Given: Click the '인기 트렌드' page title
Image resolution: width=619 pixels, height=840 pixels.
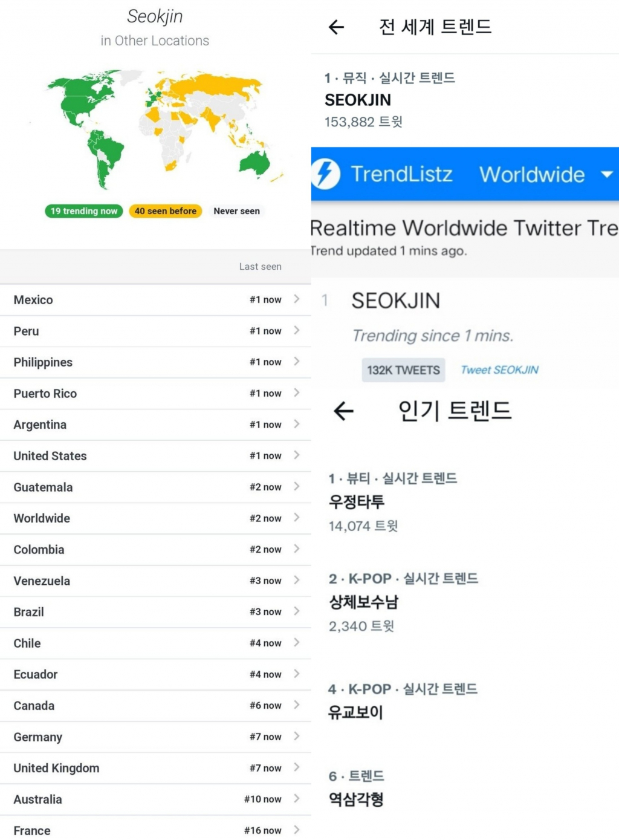Looking at the screenshot, I should [x=455, y=411].
